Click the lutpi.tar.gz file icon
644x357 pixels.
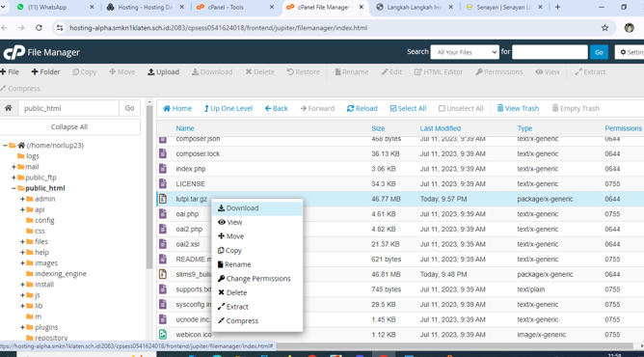[163, 199]
